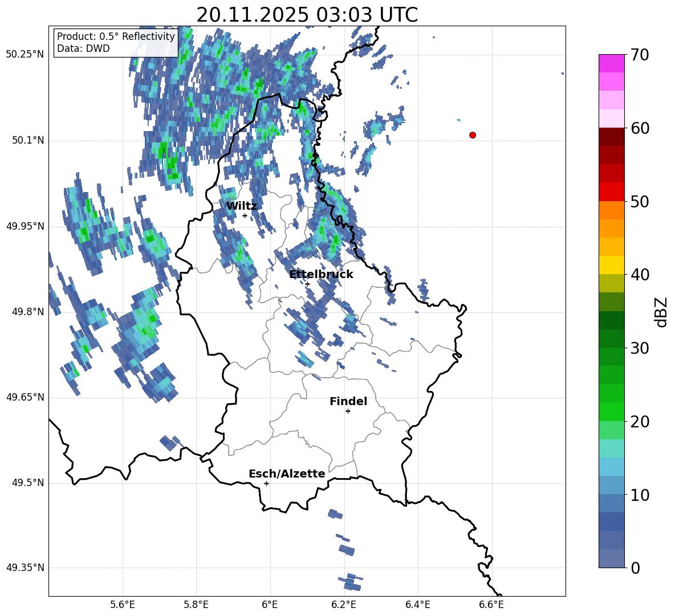This screenshot has height=616, width=675.
Task: Click the cross marker under Esch/Alzette
Action: [266, 483]
